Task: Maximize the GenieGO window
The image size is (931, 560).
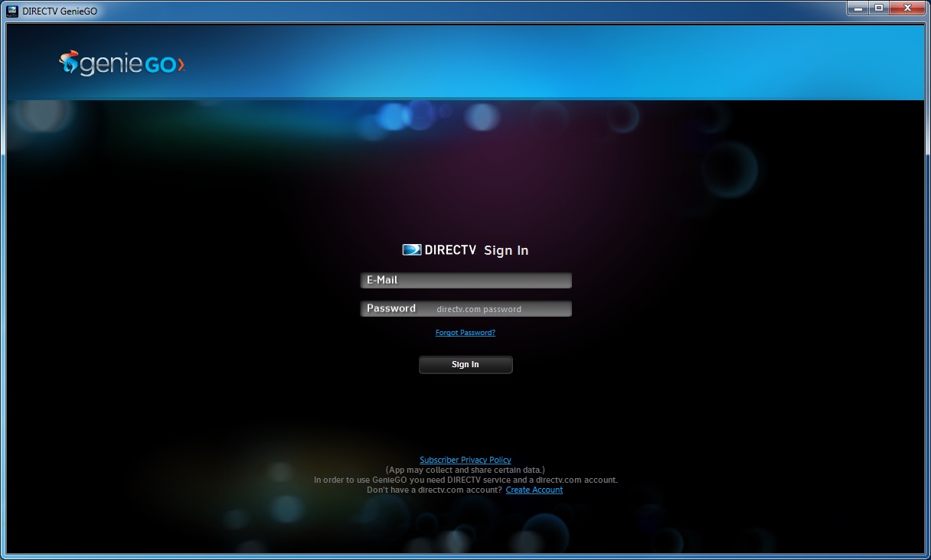Action: click(880, 8)
